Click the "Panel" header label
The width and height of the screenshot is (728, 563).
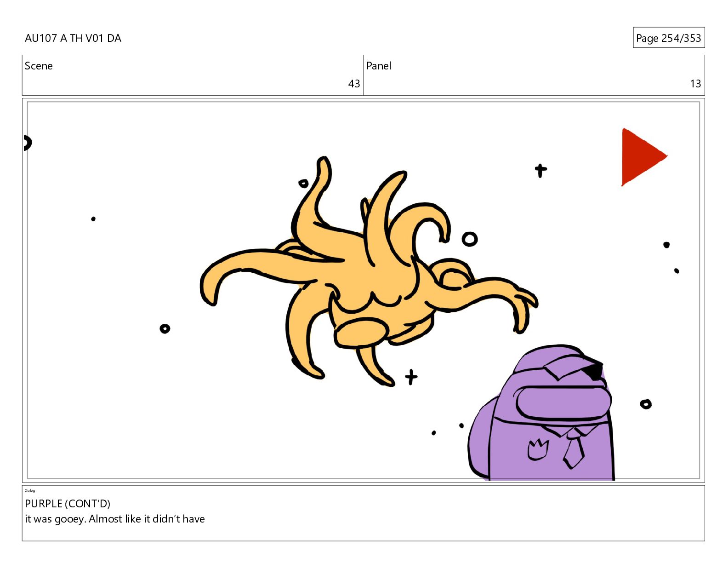tap(379, 66)
